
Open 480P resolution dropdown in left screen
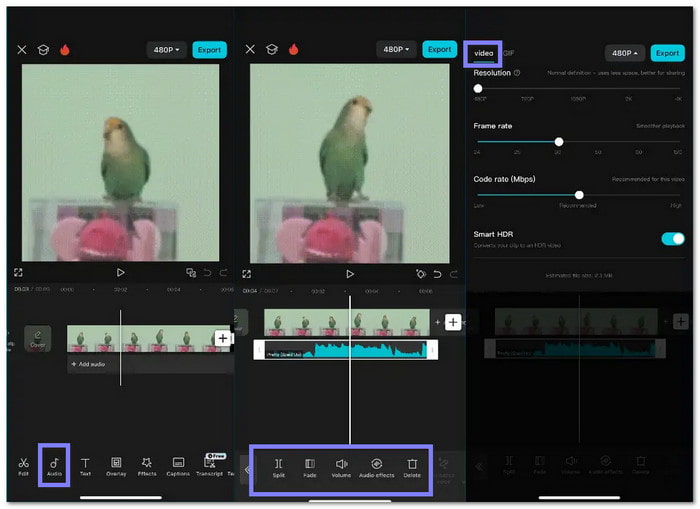[166, 50]
